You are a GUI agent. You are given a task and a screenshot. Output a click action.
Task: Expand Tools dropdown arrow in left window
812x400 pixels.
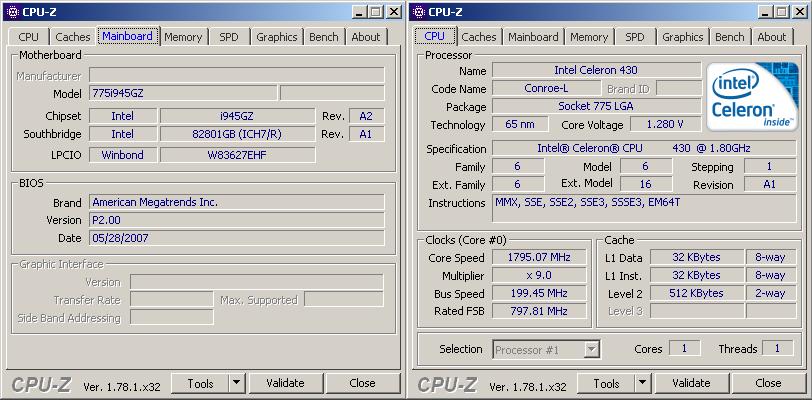(x=237, y=383)
